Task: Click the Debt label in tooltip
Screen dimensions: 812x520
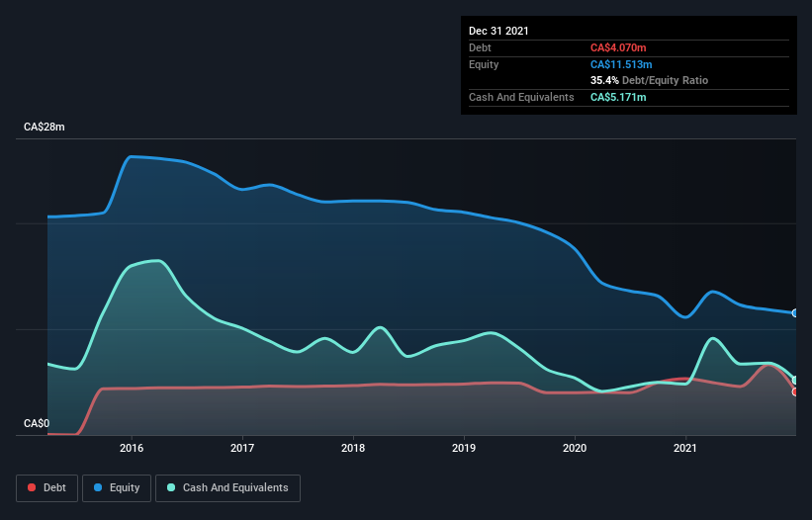Action: pyautogui.click(x=480, y=47)
